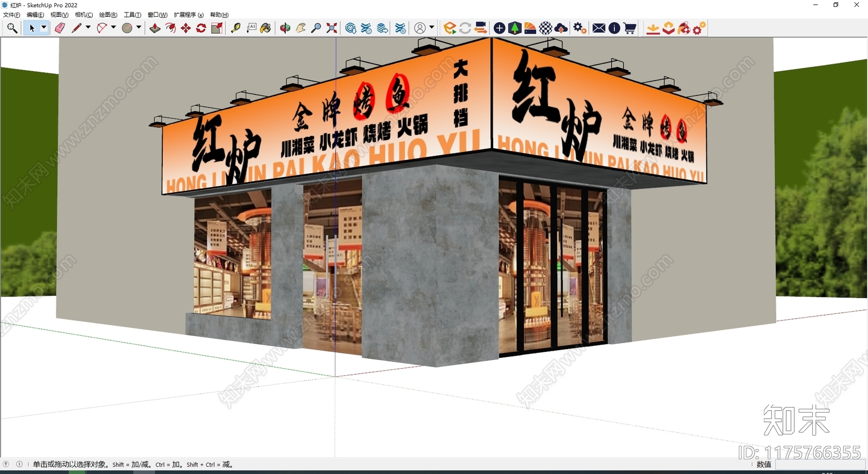Viewport: 868px width, 474px height.
Task: Activate the Pan hand tool
Action: (x=301, y=28)
